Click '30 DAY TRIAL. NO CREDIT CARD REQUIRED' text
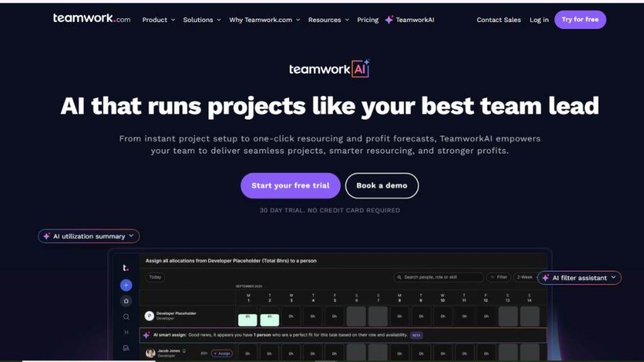Viewport: 644px width, 362px height. (x=330, y=210)
